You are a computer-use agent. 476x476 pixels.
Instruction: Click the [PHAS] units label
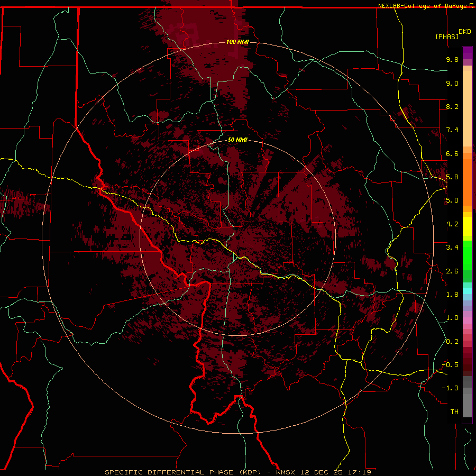(447, 36)
